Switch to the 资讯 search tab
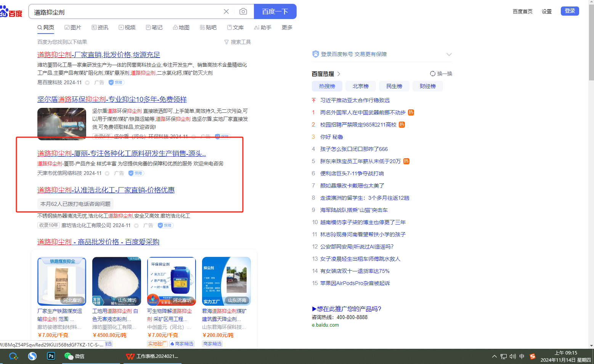 [x=100, y=27]
